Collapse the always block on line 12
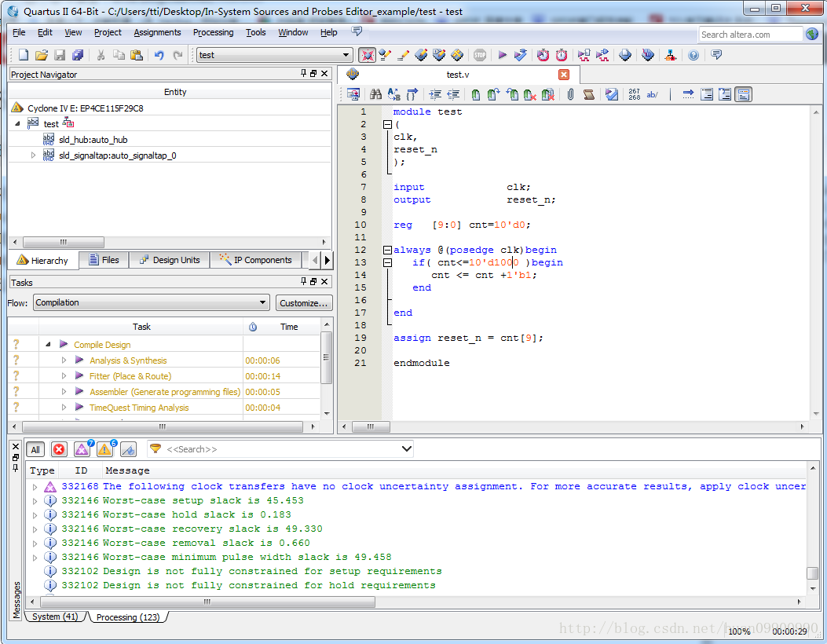This screenshot has width=827, height=644. click(387, 250)
